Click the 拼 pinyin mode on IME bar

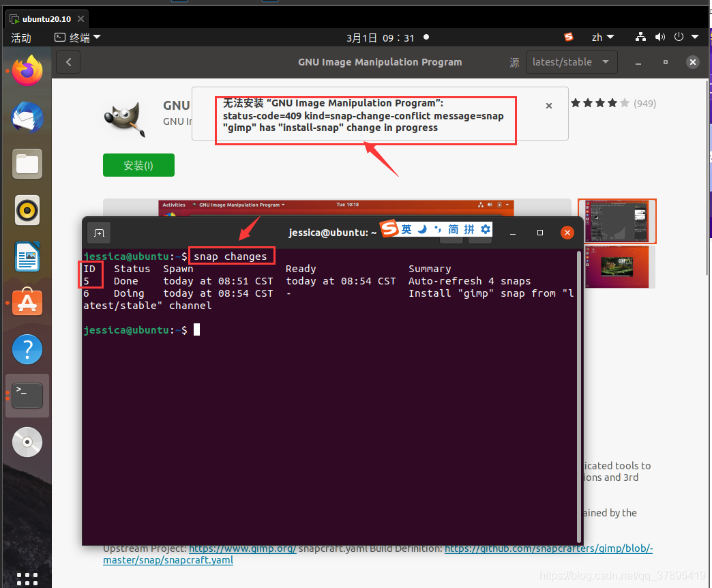click(469, 229)
